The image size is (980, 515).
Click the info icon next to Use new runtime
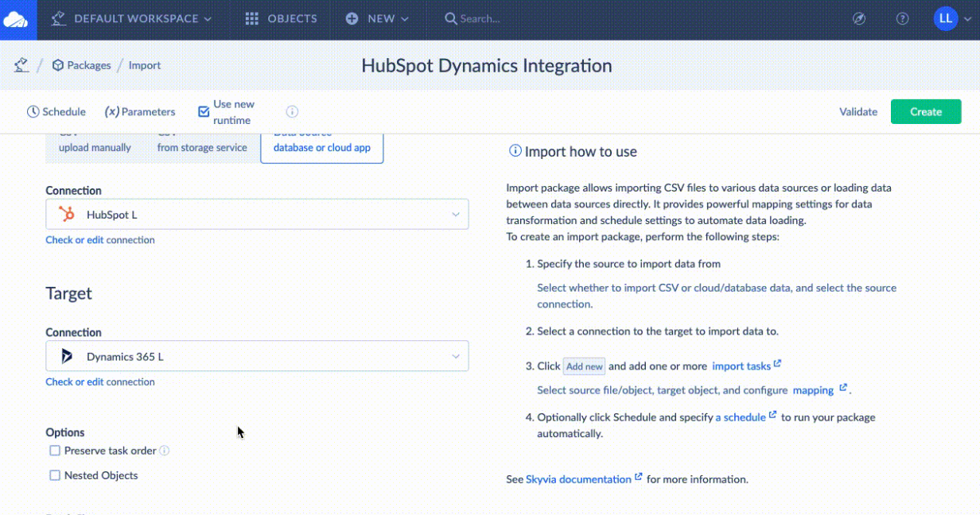point(292,111)
